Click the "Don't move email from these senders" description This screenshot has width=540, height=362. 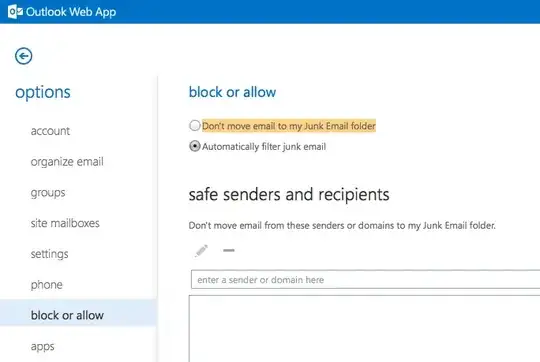(342, 226)
